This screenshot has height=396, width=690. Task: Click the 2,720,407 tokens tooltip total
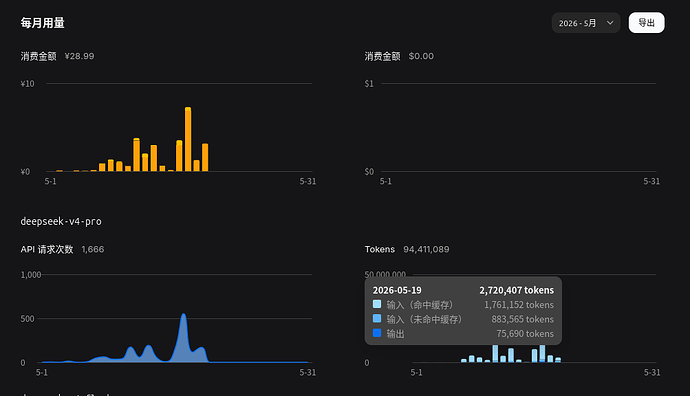pos(517,290)
